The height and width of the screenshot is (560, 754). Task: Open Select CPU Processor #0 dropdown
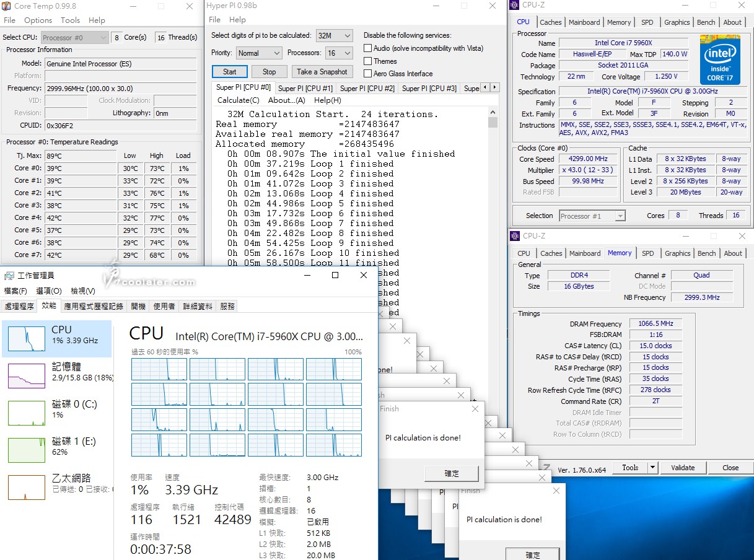click(75, 37)
